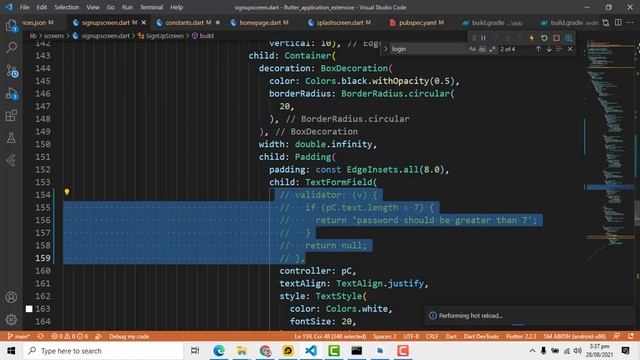Switch to the constants.dart tab

(x=188, y=23)
